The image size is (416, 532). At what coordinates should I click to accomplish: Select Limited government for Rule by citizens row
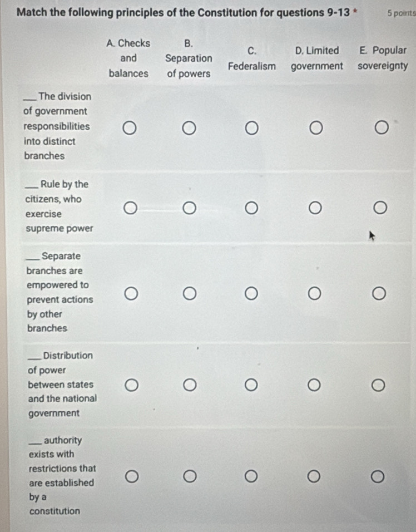coord(315,208)
